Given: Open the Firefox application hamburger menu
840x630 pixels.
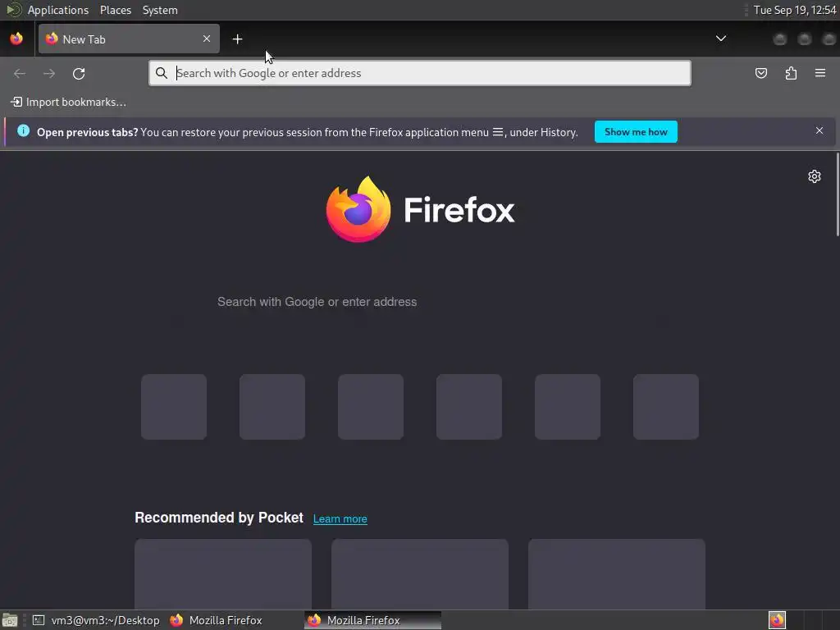Looking at the screenshot, I should 820,73.
